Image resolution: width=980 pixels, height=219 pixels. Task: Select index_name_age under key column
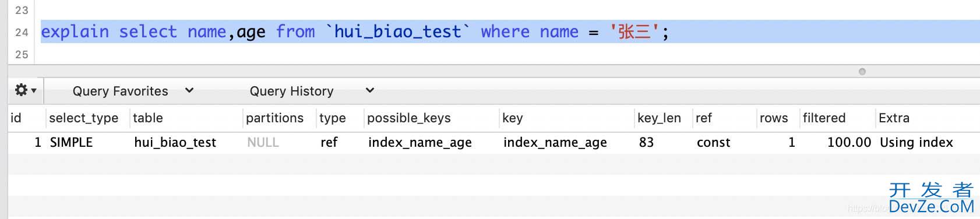tap(555, 143)
